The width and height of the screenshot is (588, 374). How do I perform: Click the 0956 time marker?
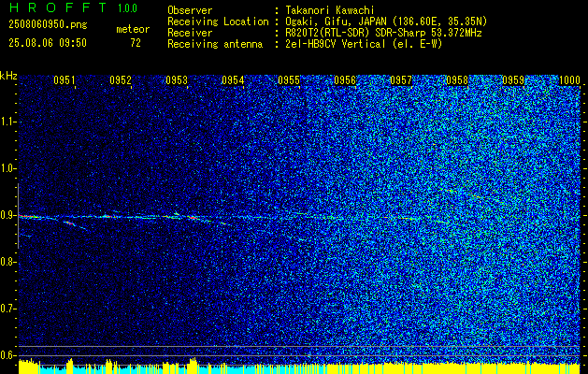(345, 79)
